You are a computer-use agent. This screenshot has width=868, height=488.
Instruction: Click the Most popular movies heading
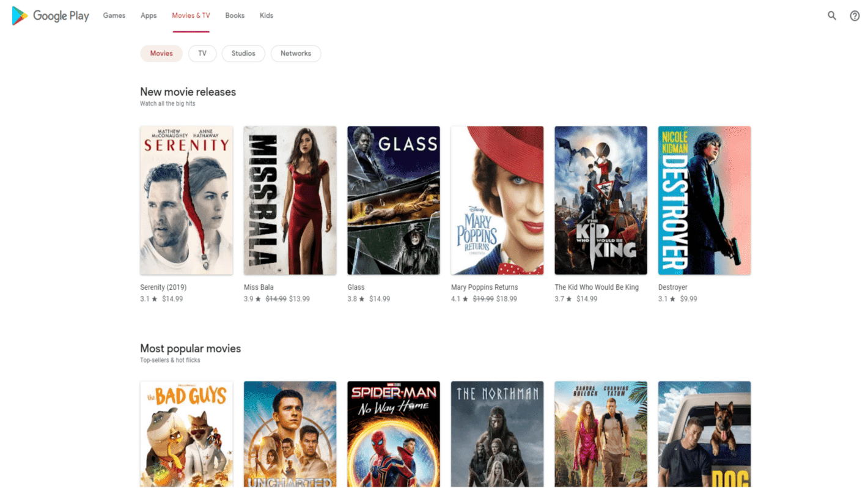pyautogui.click(x=191, y=349)
